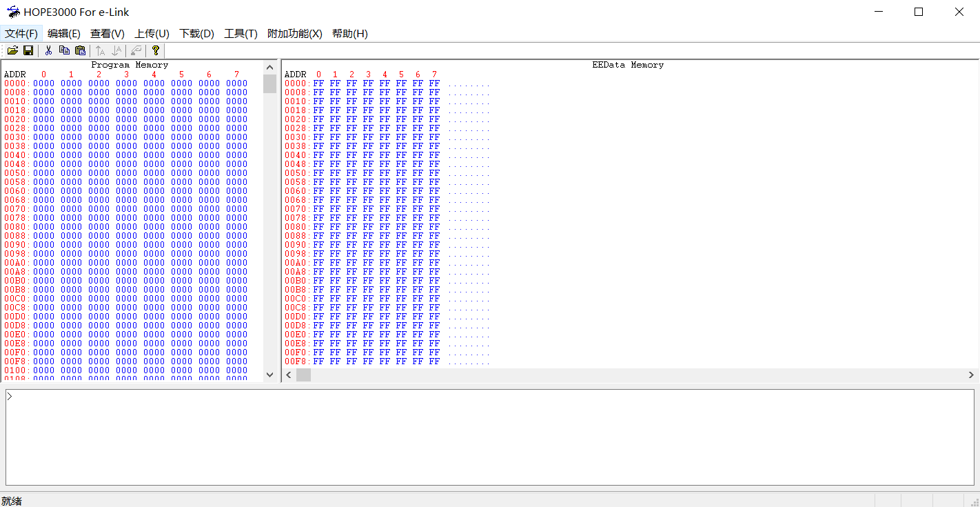Click the program/write pen icon

[x=135, y=50]
